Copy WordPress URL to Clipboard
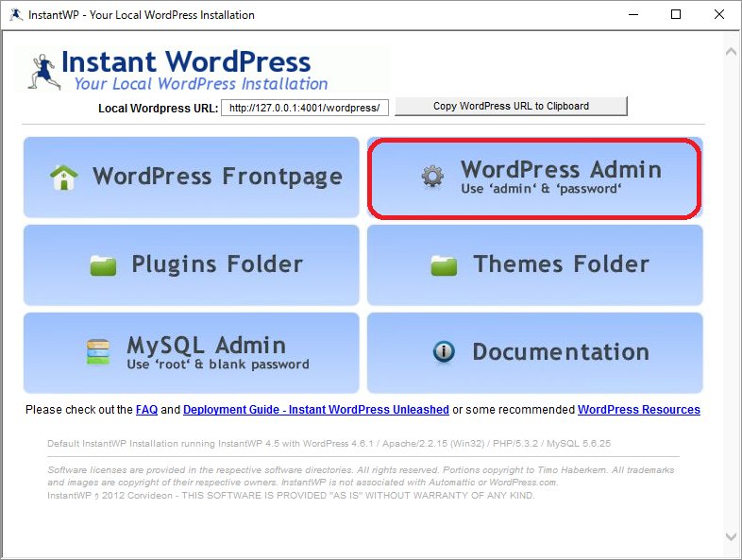Image resolution: width=742 pixels, height=560 pixels. coord(511,106)
